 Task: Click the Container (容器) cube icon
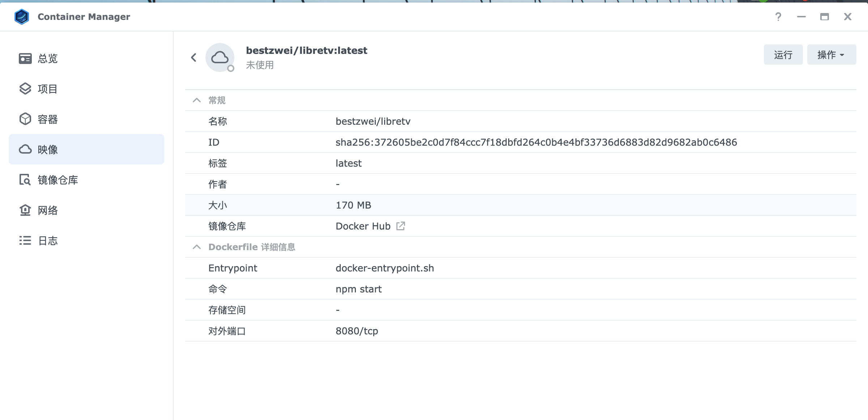coord(25,119)
